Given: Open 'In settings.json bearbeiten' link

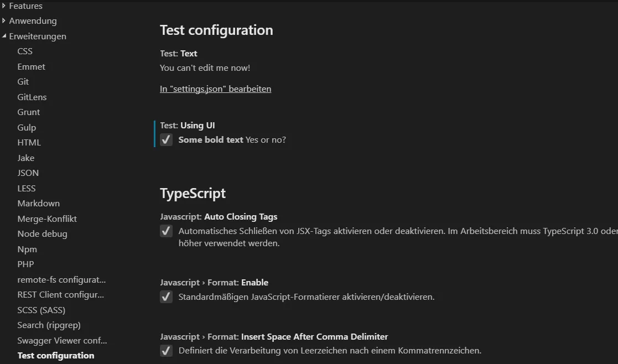Looking at the screenshot, I should point(215,89).
